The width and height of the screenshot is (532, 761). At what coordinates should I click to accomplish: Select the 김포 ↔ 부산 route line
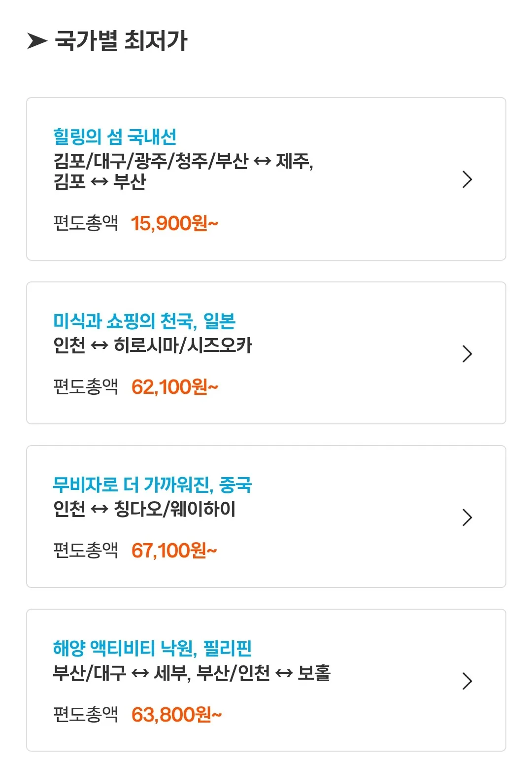click(100, 181)
